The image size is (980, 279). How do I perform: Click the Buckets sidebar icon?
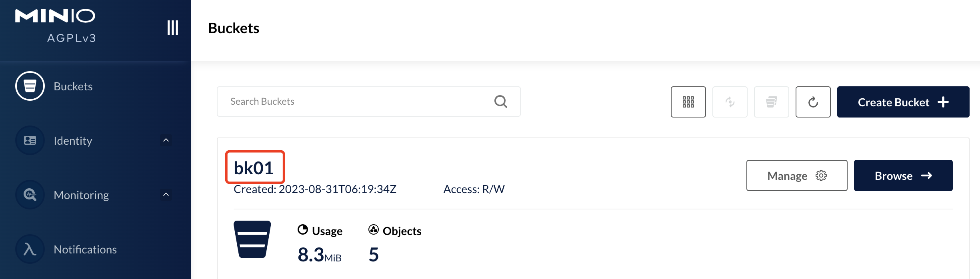30,86
